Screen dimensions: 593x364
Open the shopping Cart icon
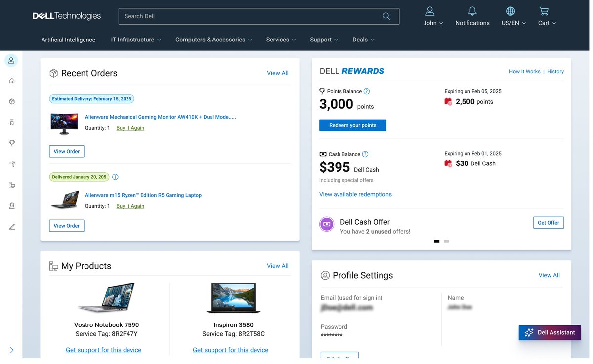tap(544, 11)
